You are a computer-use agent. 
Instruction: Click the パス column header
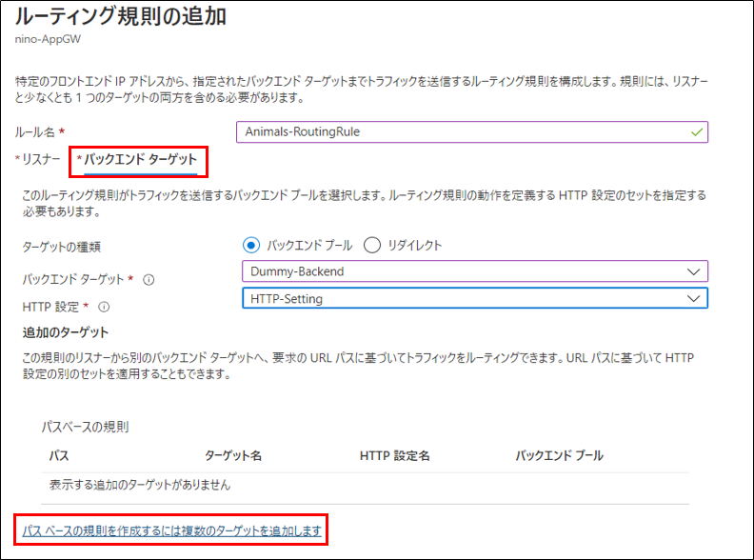pyautogui.click(x=59, y=455)
